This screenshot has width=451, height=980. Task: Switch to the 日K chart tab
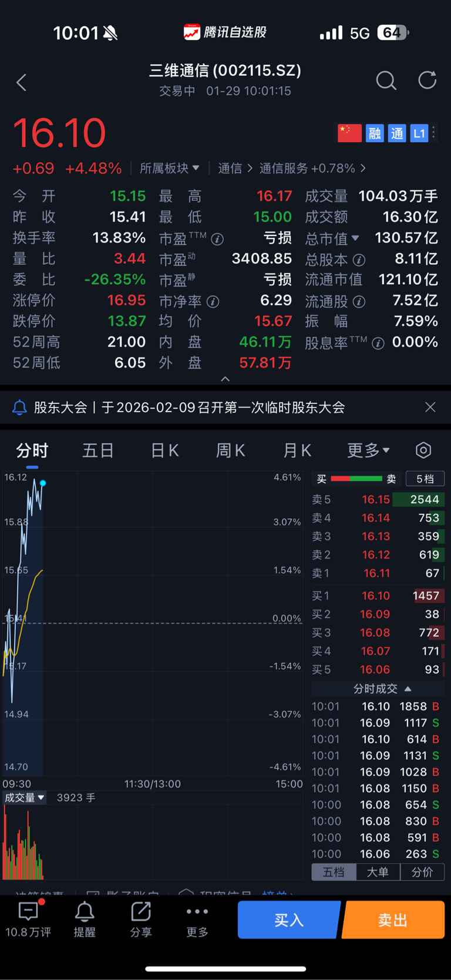[x=164, y=450]
